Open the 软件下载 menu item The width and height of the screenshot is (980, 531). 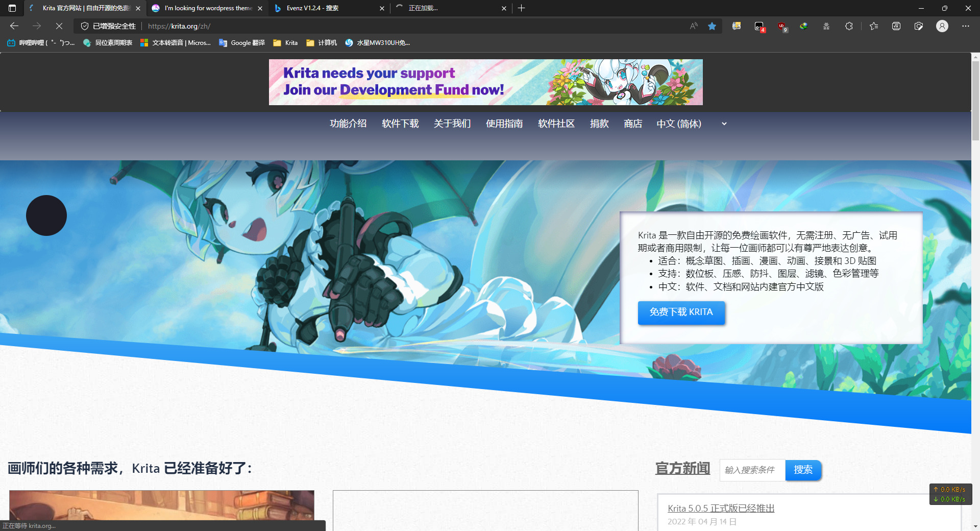400,124
